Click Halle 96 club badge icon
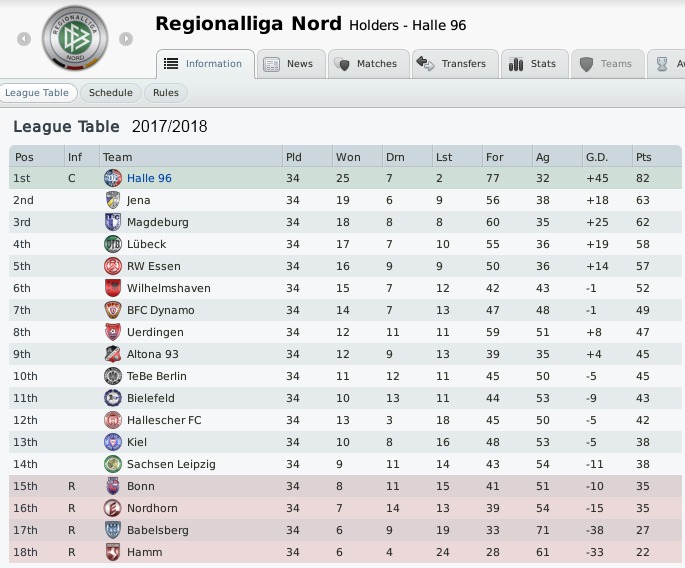 [112, 178]
